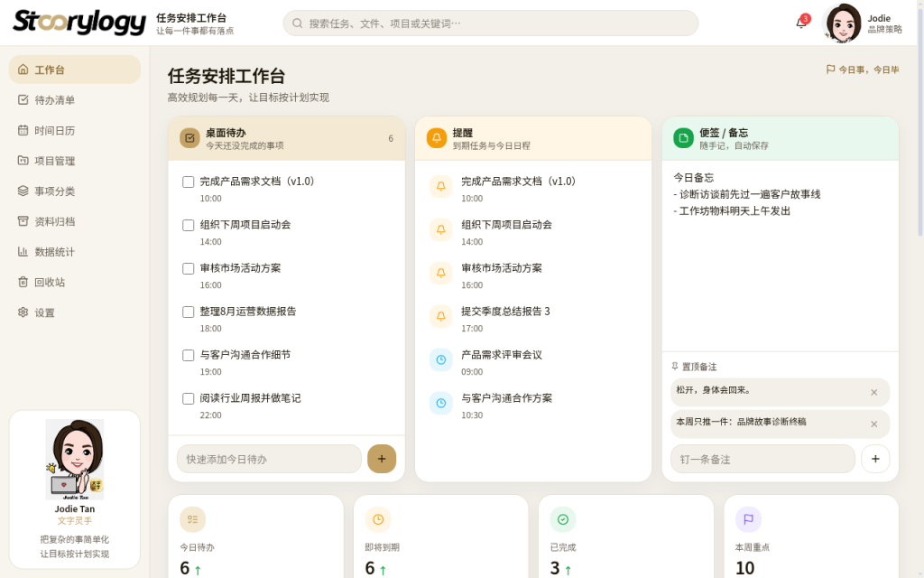Check 完成产品需求文档 (v1.0) todo checkbox

pyautogui.click(x=188, y=182)
